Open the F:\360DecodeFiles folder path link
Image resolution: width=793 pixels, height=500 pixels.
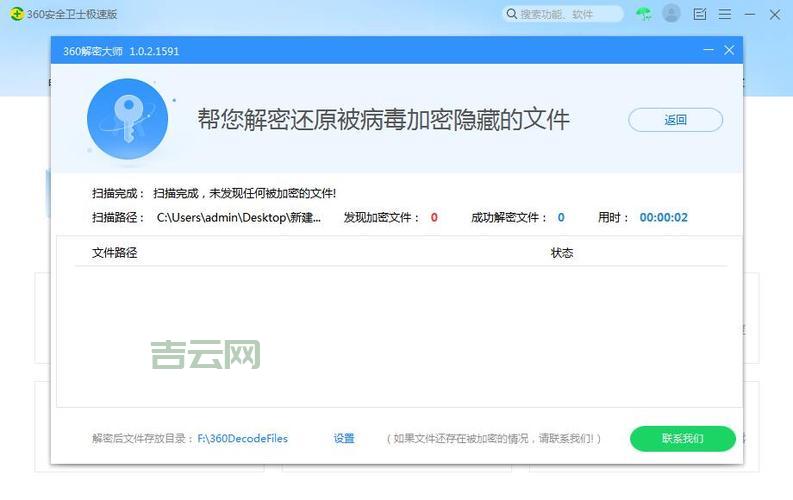point(242,438)
